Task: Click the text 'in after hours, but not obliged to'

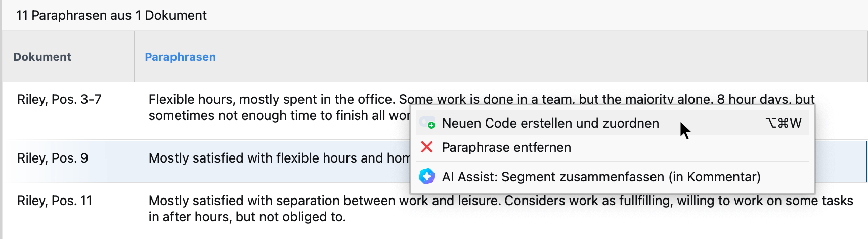Action: [x=247, y=217]
